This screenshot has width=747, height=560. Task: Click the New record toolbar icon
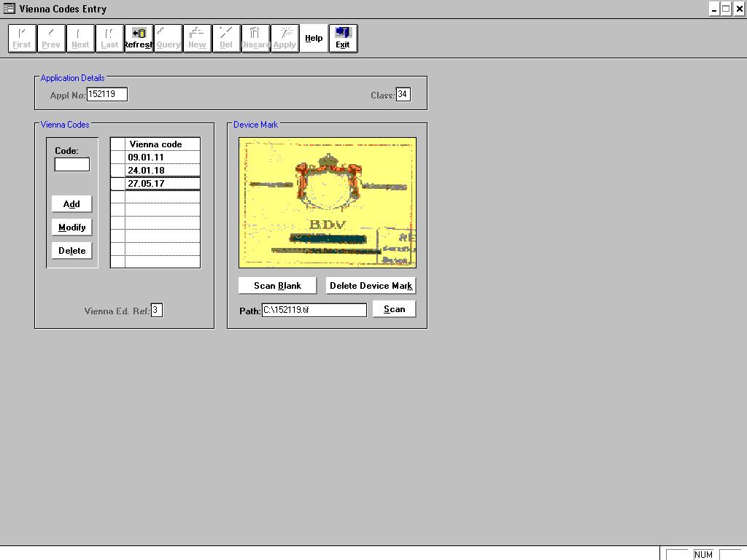197,38
